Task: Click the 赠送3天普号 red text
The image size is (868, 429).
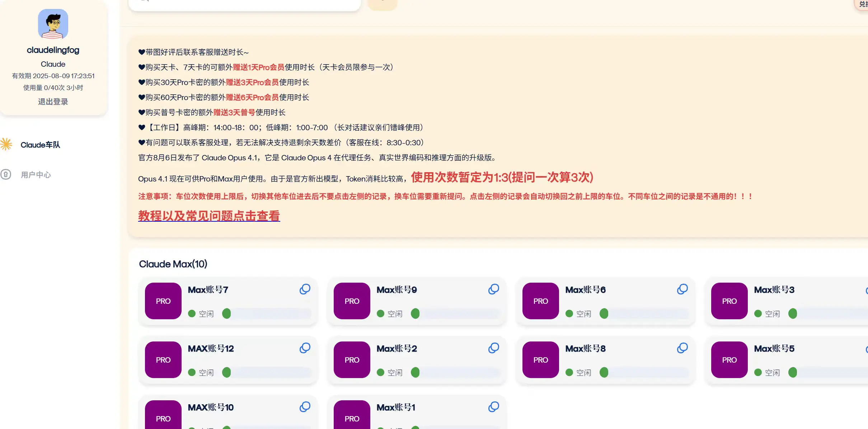Action: (234, 113)
